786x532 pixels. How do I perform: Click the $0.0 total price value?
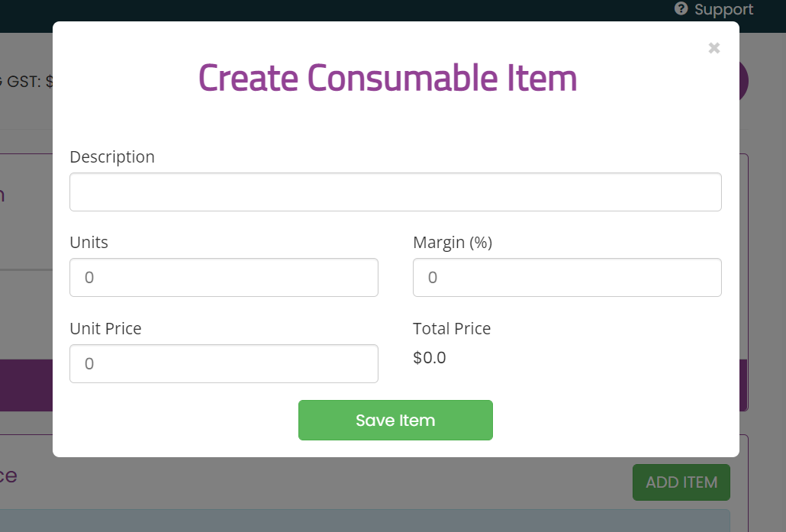[x=430, y=357]
